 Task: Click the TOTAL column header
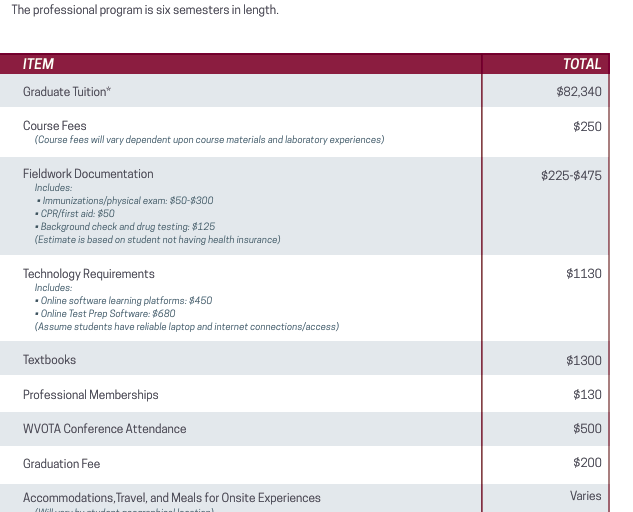[x=582, y=64]
